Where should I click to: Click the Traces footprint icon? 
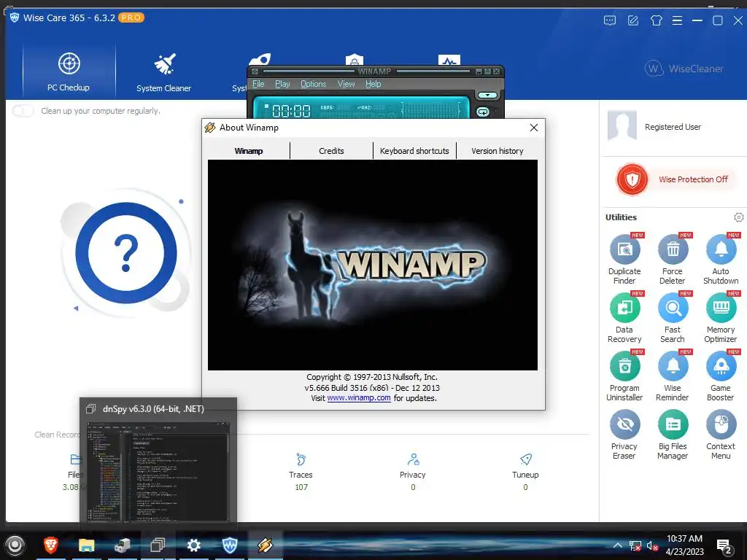tap(301, 459)
